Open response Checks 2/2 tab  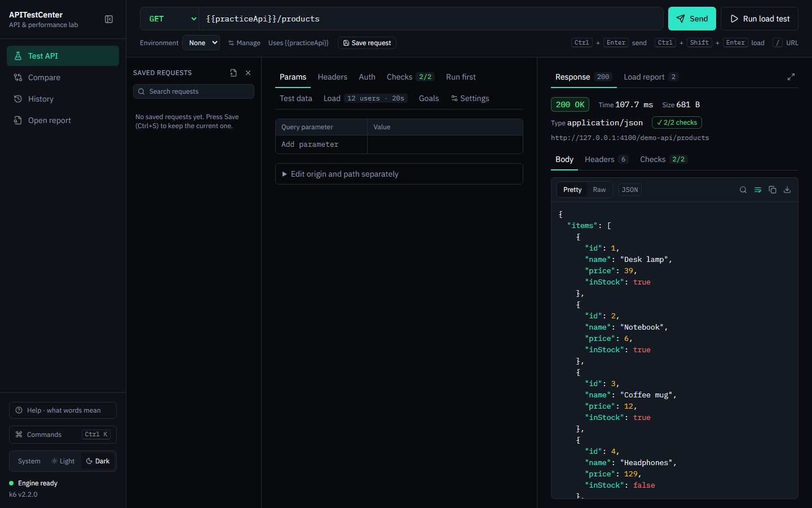(664, 159)
